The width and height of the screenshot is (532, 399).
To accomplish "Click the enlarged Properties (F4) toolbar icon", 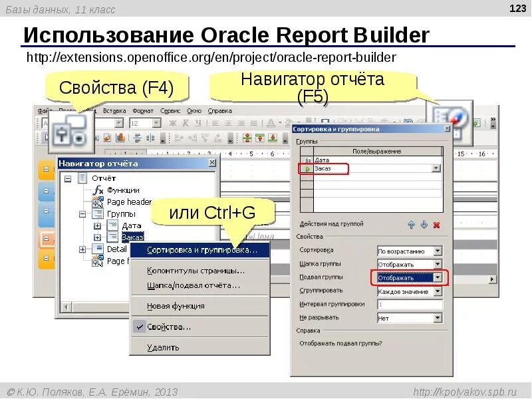I will [x=71, y=132].
